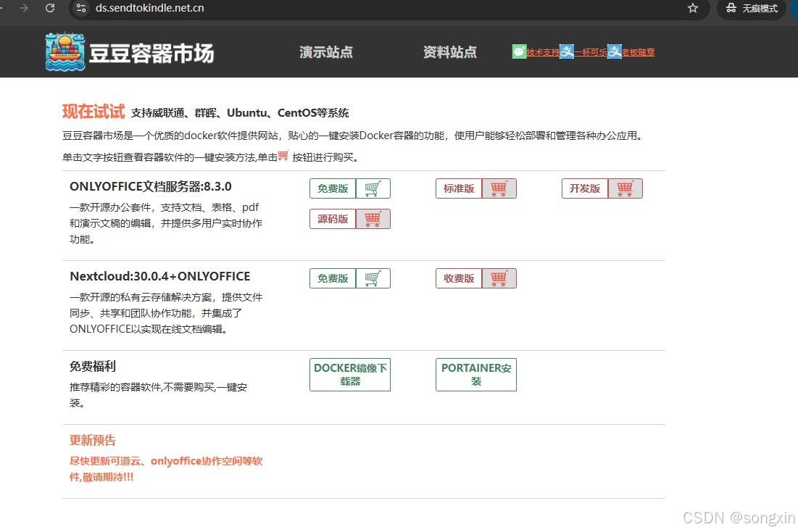Click the 老板随意 link

(x=639, y=52)
